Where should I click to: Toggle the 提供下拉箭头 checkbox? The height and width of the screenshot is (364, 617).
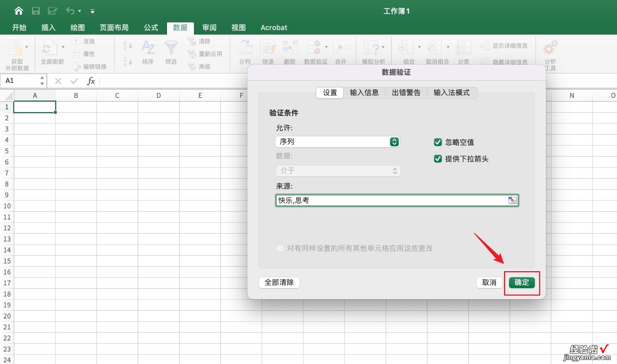pos(438,159)
